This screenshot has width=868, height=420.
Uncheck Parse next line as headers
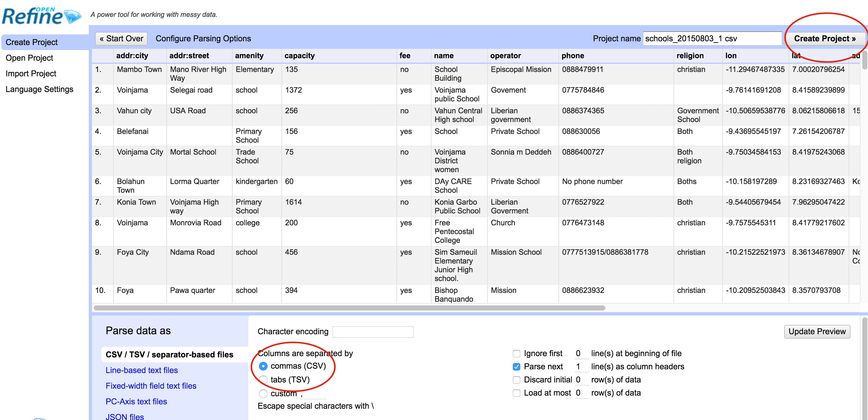point(516,367)
